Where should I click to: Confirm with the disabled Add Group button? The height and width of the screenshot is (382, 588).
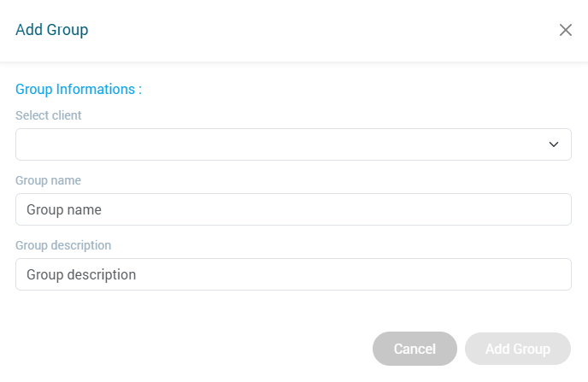tap(517, 349)
